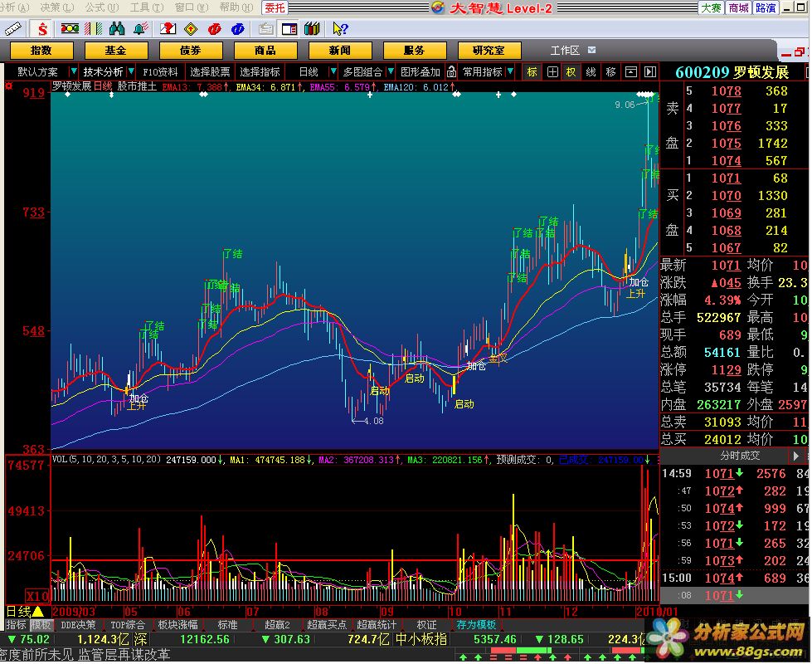This screenshot has width=812, height=664.
Task: Open the 日线 period selector at chart bottom
Action: point(26,612)
